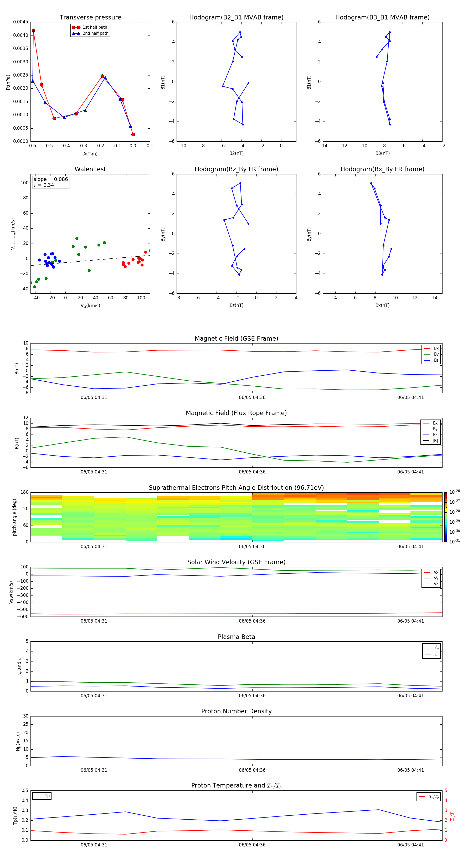Select "By'" in the Flux Rope legend
Image resolution: width=473 pixels, height=868 pixels.
[431, 429]
